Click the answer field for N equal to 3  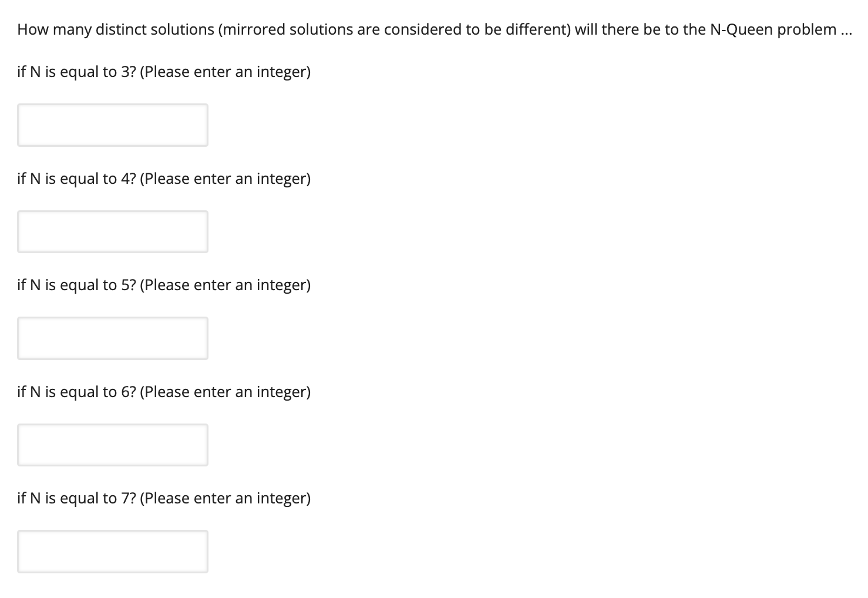tap(113, 125)
